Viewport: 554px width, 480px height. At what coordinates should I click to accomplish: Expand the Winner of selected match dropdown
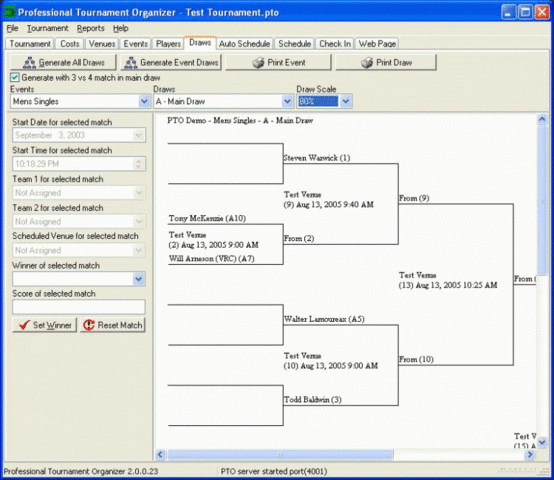138,279
